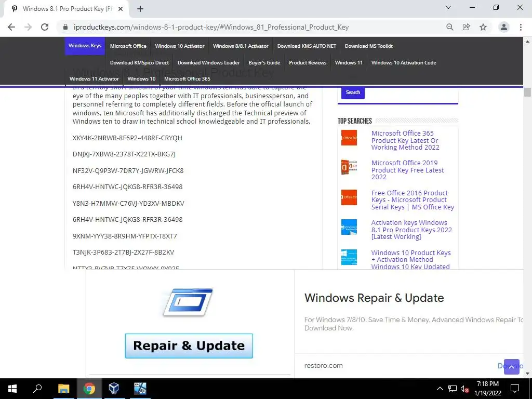Open the Windows Keys menu item
Screen dimensions: 532x399
click(x=85, y=46)
